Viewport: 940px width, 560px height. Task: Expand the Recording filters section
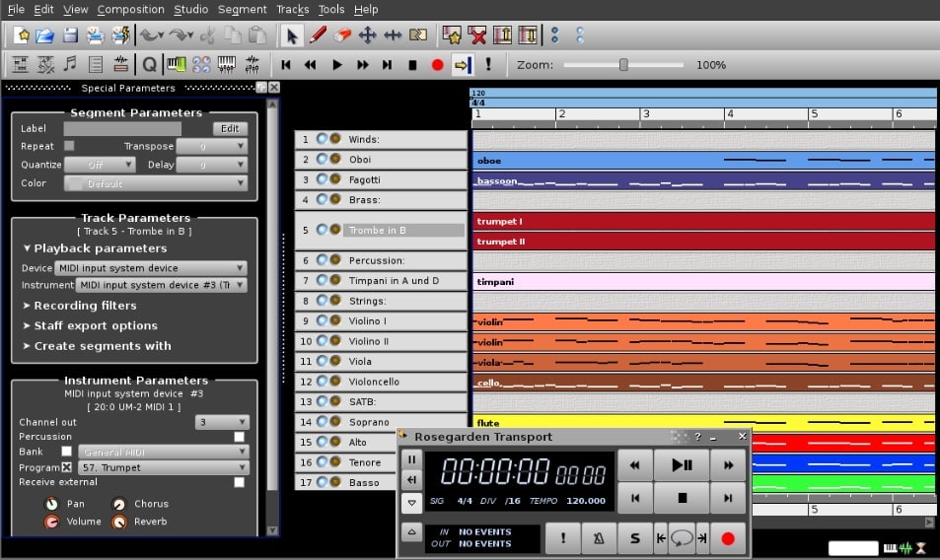(x=80, y=306)
